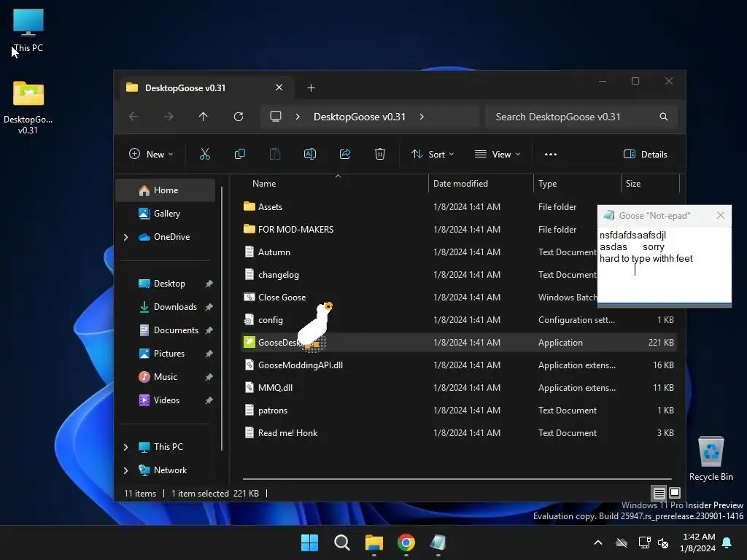Select the changelog file
Image resolution: width=747 pixels, height=560 pixels.
pos(278,275)
